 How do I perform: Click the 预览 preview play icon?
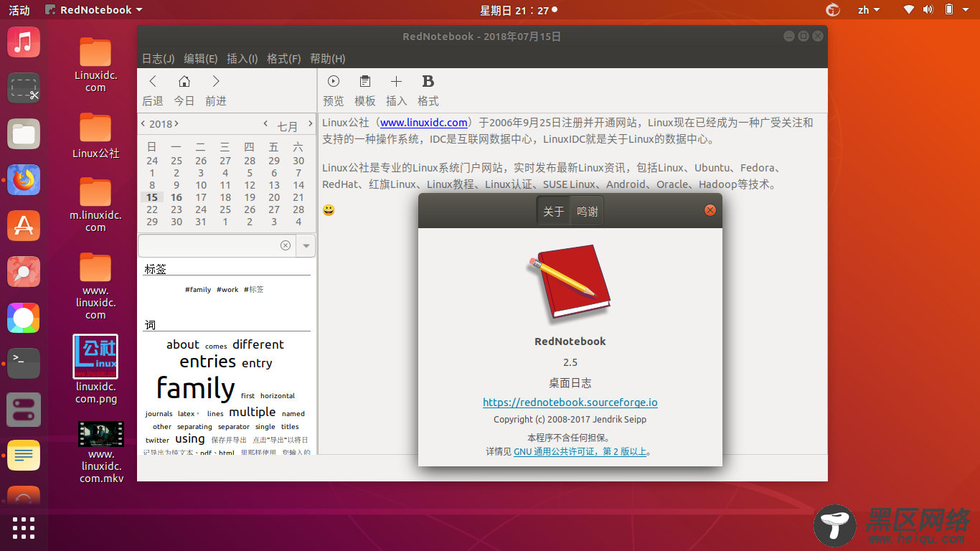(334, 81)
